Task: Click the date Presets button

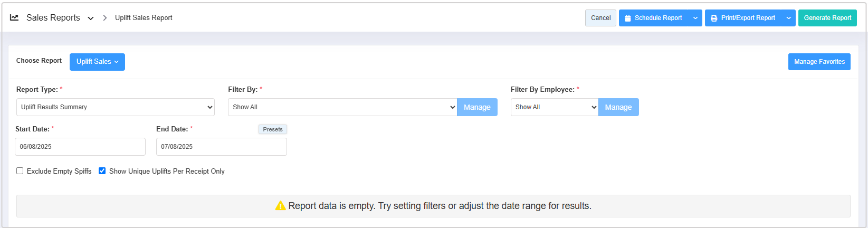Action: pyautogui.click(x=273, y=129)
